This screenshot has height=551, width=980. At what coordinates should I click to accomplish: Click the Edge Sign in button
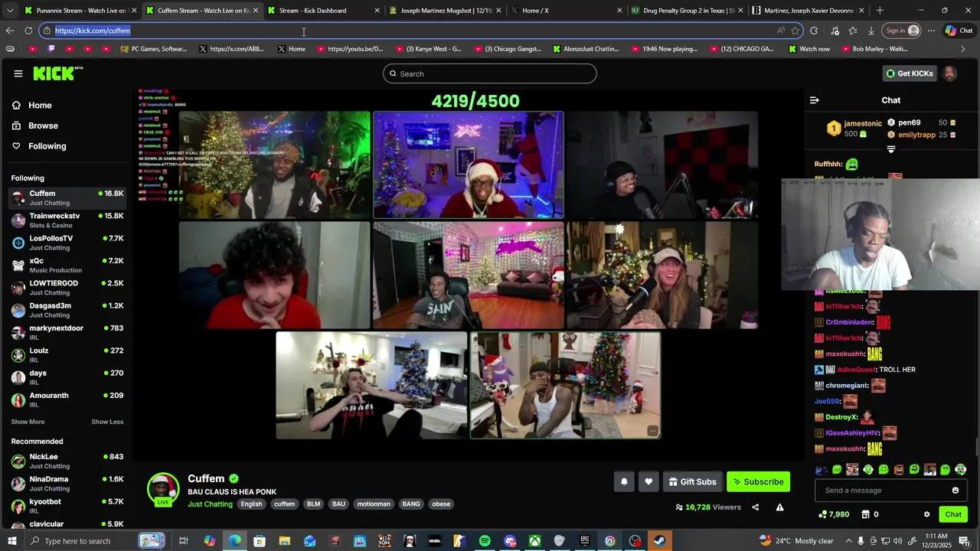902,31
